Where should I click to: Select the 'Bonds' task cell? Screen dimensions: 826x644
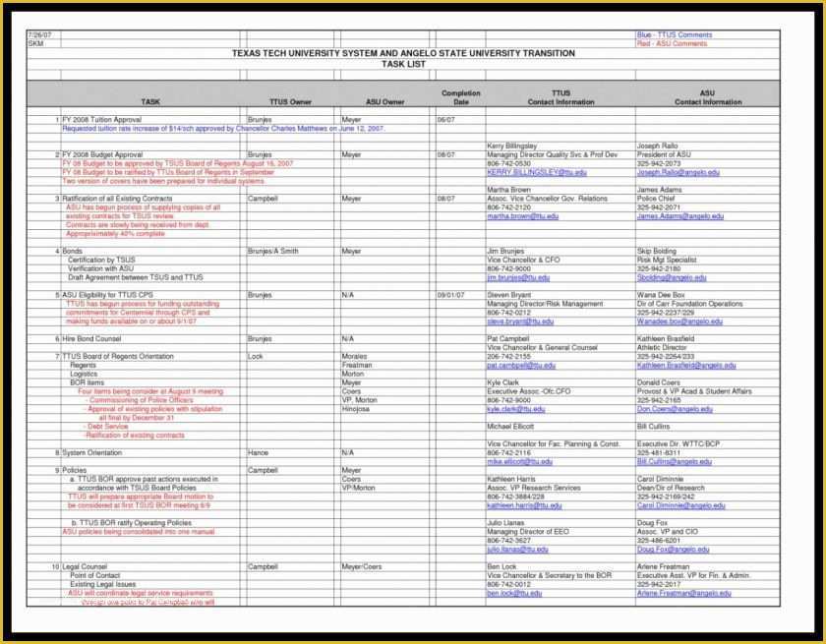click(x=72, y=251)
